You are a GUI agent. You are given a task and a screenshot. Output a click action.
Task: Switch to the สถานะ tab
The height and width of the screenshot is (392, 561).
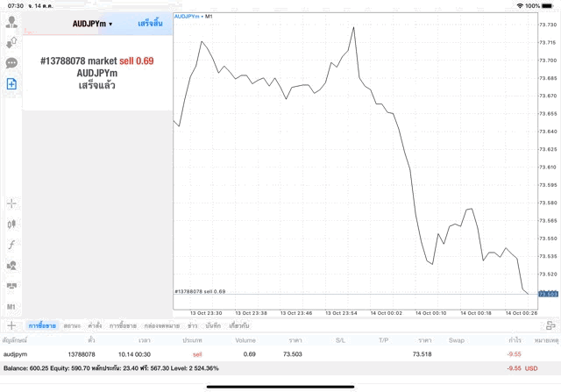pos(72,325)
